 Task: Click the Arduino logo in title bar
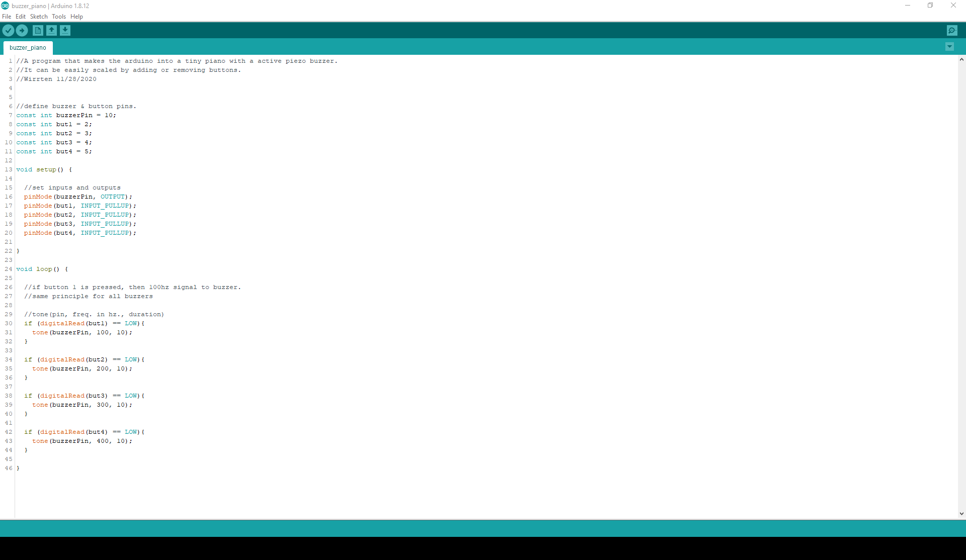(x=5, y=6)
